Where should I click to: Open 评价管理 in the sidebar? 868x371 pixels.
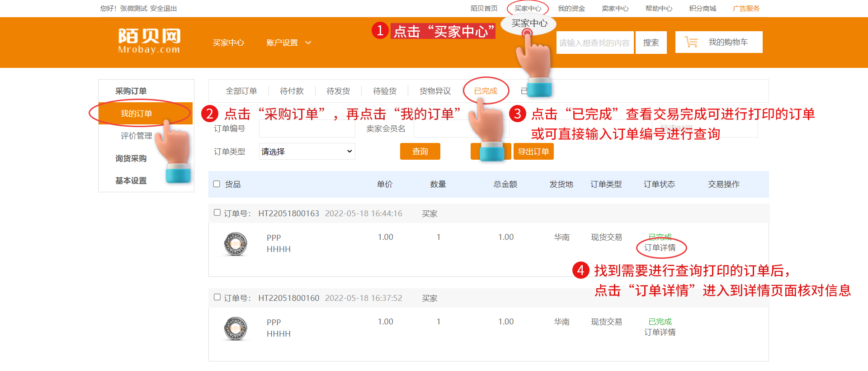coord(136,136)
